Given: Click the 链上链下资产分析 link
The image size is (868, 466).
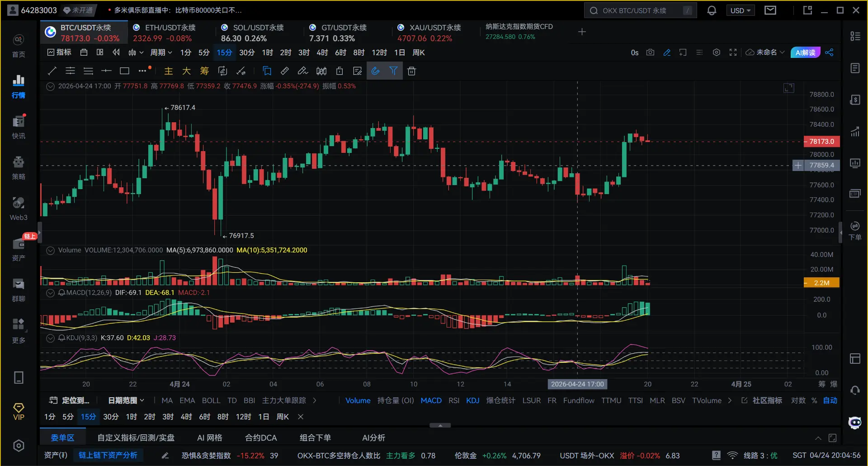Looking at the screenshot, I should tap(108, 455).
